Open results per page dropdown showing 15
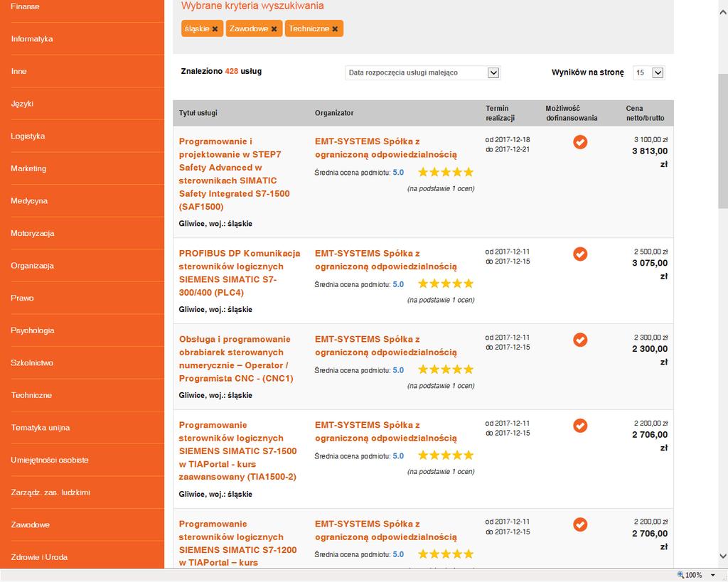728x582 pixels. tap(648, 73)
